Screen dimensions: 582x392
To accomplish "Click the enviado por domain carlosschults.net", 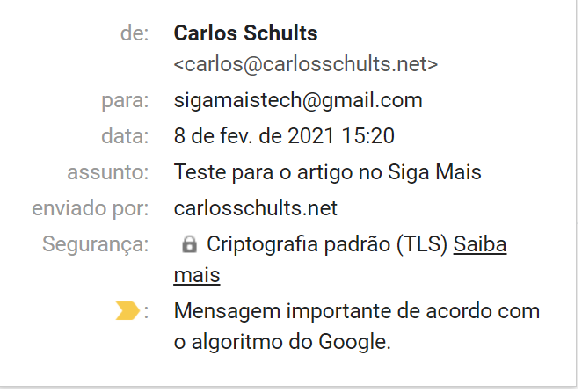I will click(x=255, y=208).
